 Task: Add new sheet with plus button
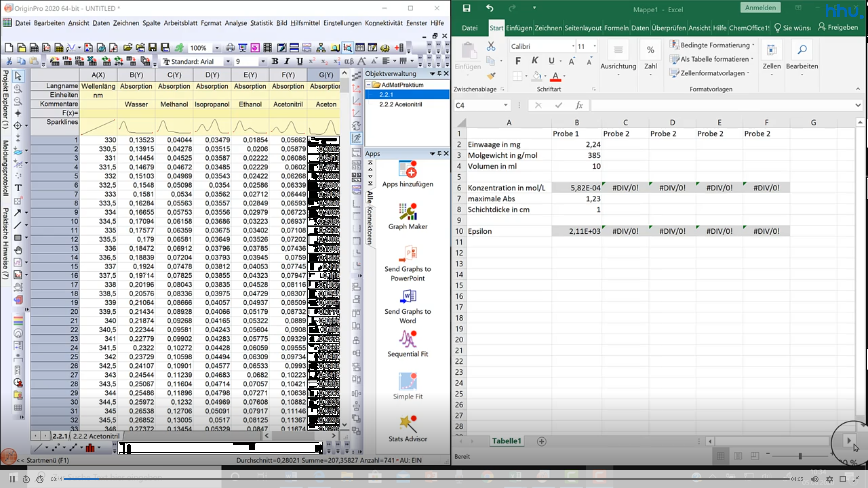point(541,441)
